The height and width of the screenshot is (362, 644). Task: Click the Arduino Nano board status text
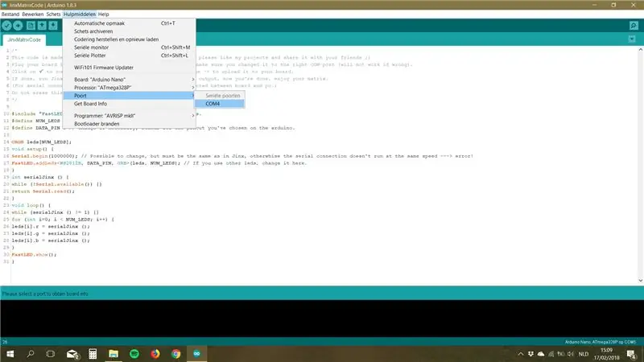tap(600, 342)
